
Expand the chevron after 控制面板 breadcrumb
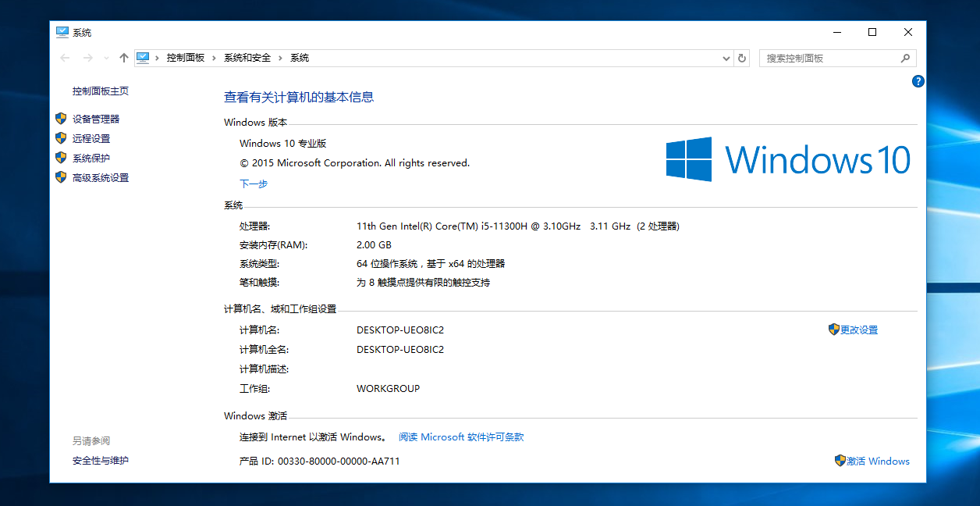[x=215, y=58]
